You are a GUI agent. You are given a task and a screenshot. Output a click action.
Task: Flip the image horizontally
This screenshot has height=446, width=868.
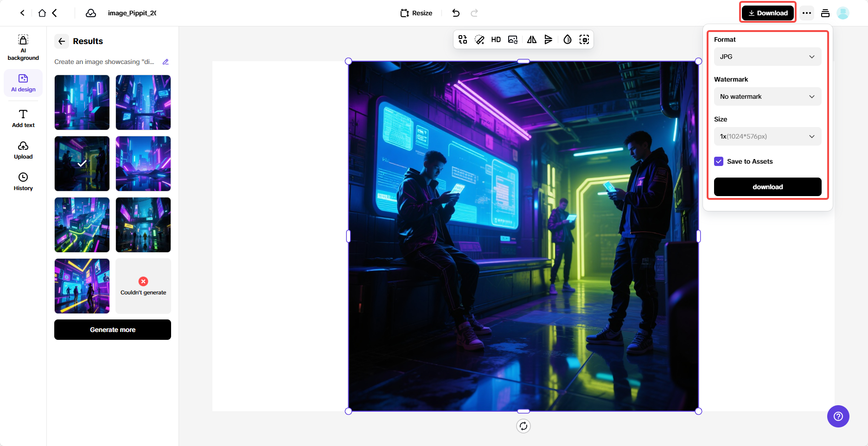coord(531,40)
